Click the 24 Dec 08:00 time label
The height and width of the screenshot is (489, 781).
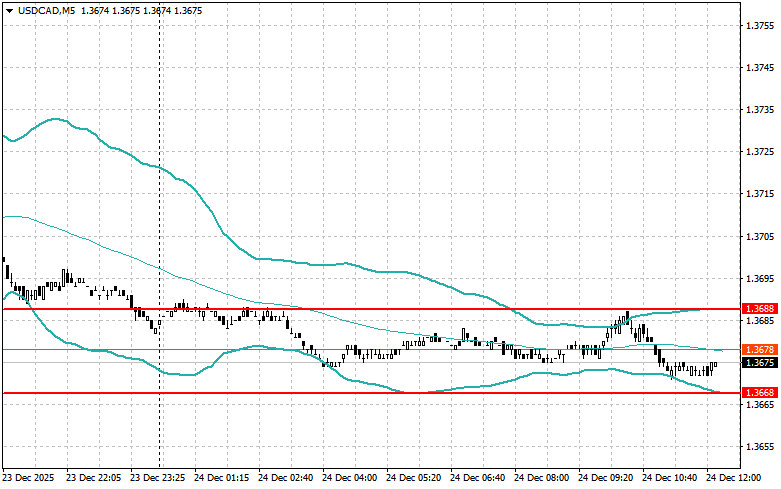tap(541, 478)
